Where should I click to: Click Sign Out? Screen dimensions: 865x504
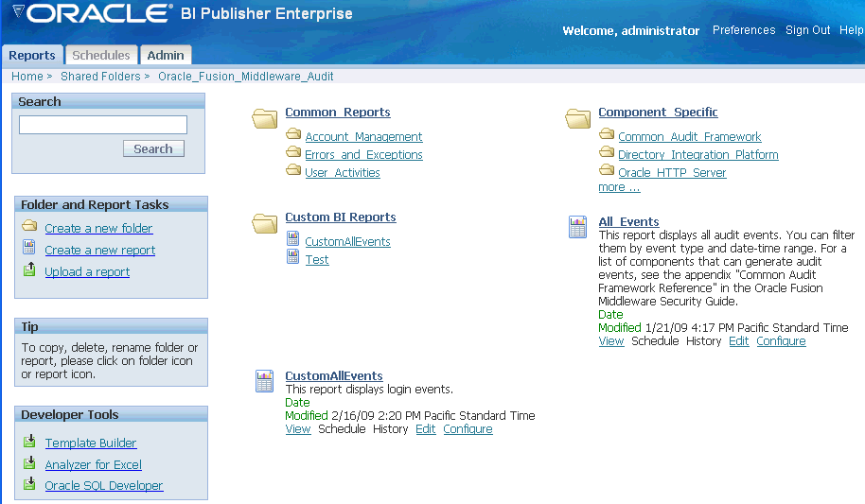pos(807,30)
